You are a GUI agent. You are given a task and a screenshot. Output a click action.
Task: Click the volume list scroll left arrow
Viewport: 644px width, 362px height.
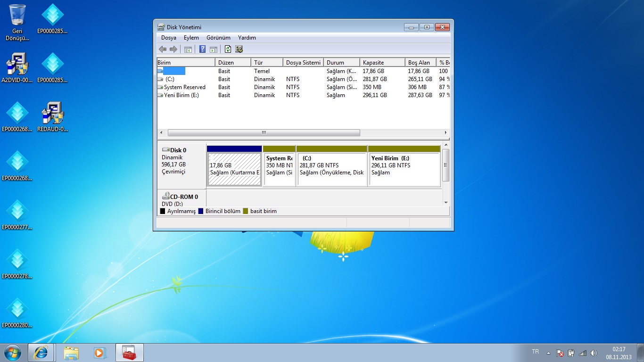pyautogui.click(x=161, y=133)
